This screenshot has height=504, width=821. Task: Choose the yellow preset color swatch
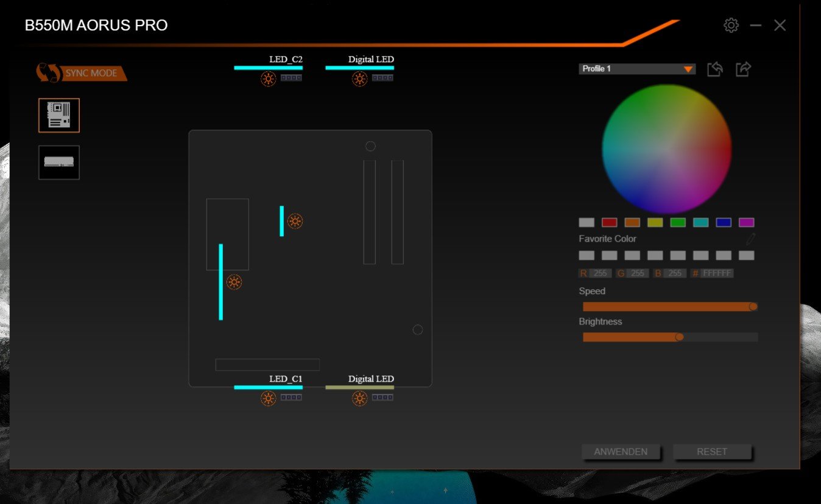[655, 223]
